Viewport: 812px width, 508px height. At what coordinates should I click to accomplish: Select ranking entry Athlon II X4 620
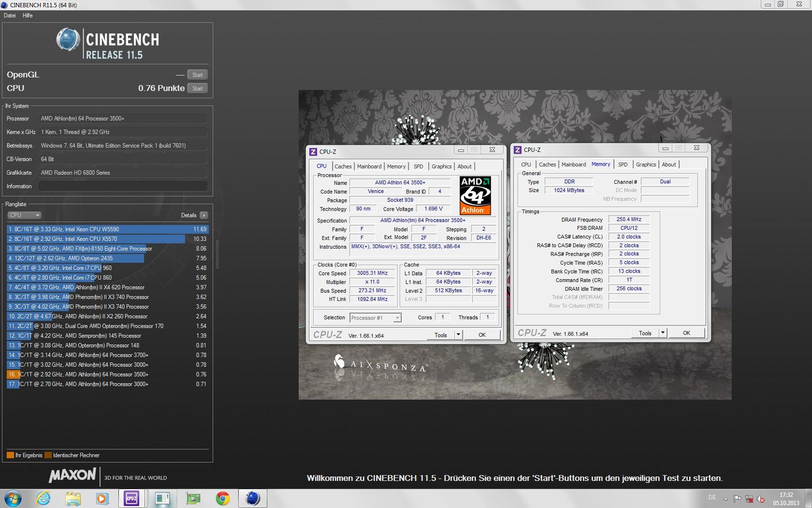point(108,287)
